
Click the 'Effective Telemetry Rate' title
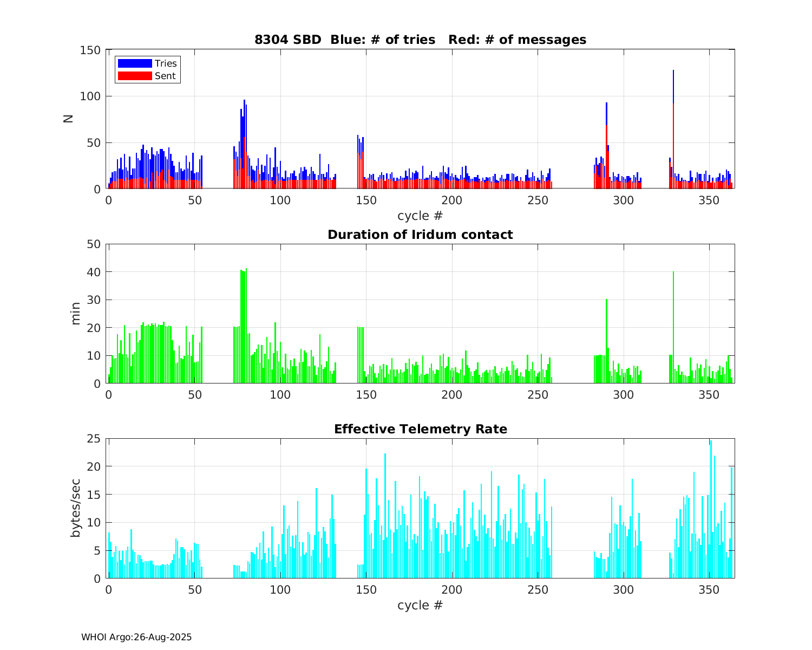click(x=420, y=429)
